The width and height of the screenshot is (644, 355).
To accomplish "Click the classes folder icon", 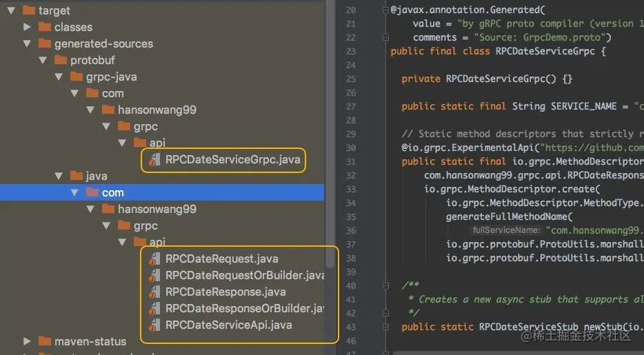I will (x=44, y=27).
